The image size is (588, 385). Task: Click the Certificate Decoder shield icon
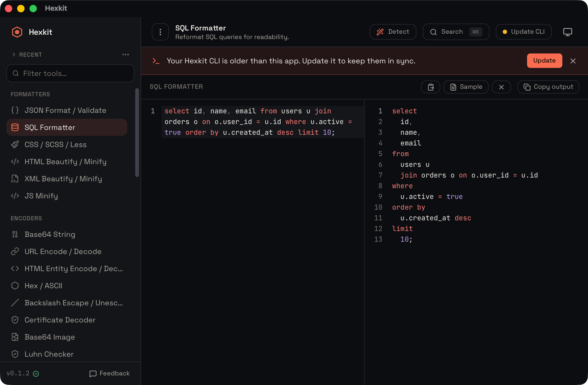pyautogui.click(x=15, y=320)
